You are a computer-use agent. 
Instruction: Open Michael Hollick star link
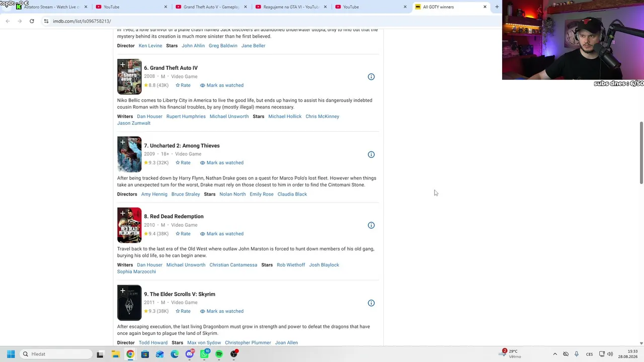(285, 117)
